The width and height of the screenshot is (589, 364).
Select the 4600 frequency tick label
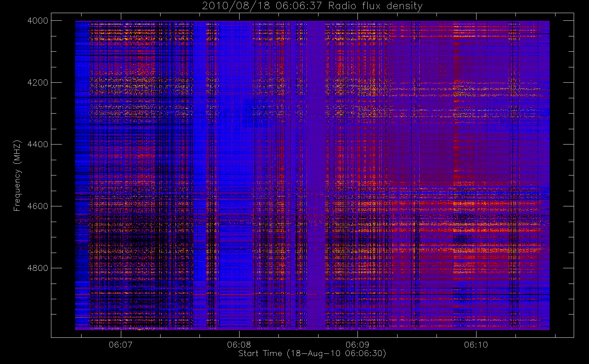click(x=38, y=206)
